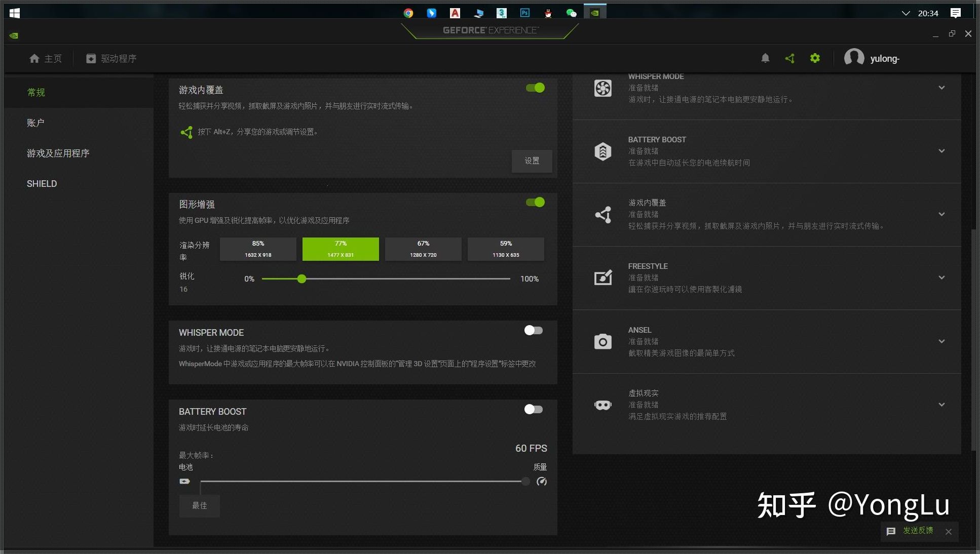The image size is (980, 554).
Task: Open Photoshop from the taskbar
Action: click(x=525, y=13)
